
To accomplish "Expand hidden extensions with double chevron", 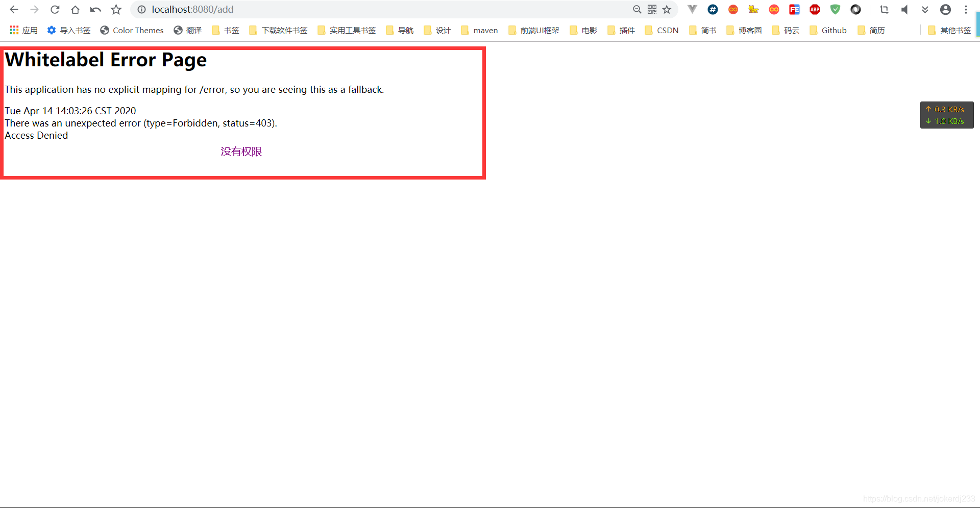I will tap(925, 10).
